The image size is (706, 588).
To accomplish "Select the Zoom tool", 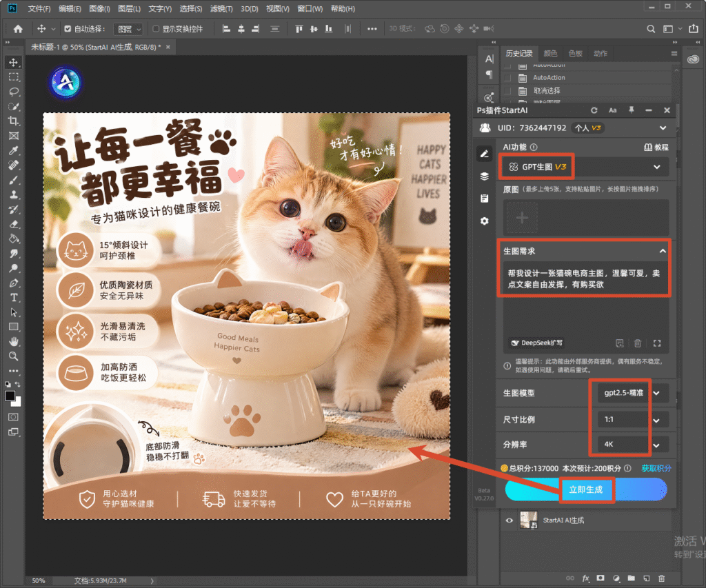I will click(x=14, y=356).
